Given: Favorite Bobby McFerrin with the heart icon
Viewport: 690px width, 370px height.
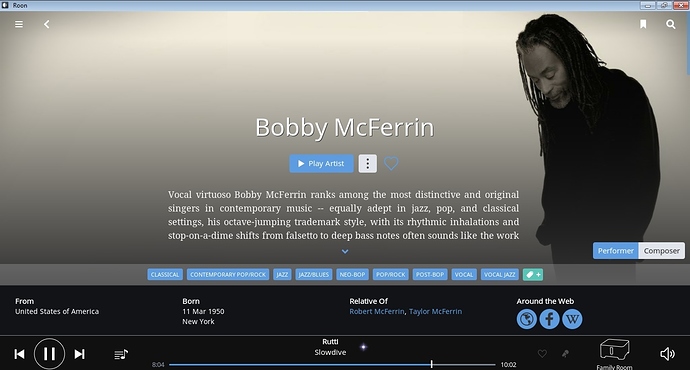Looking at the screenshot, I should 391,163.
